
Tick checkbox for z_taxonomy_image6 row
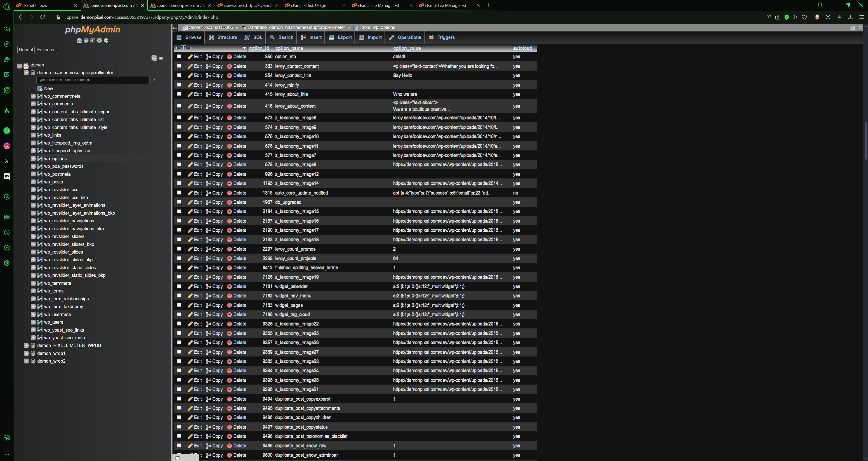(179, 118)
